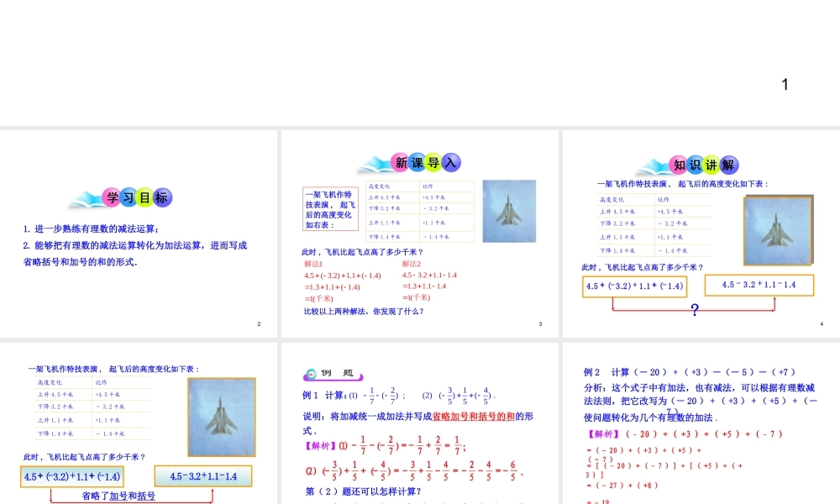Image resolution: width=840 pixels, height=504 pixels.
Task: Click the jet fighter image on slide 3
Action: (x=509, y=212)
